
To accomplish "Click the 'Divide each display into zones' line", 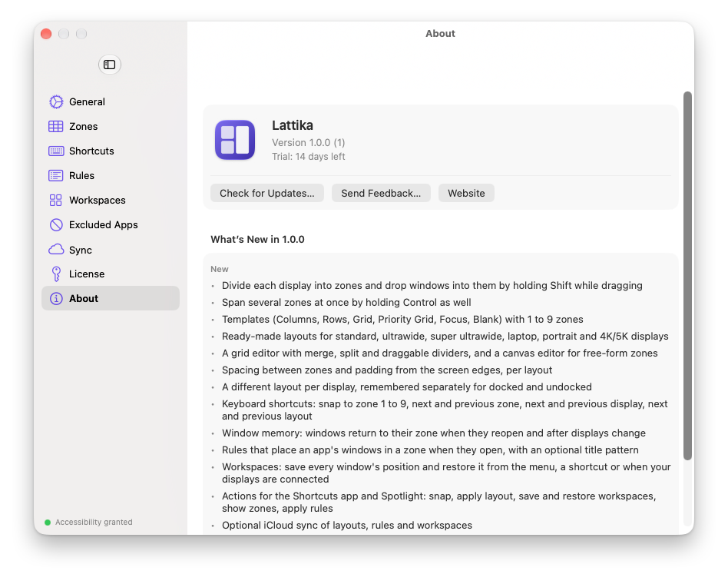I will [432, 286].
